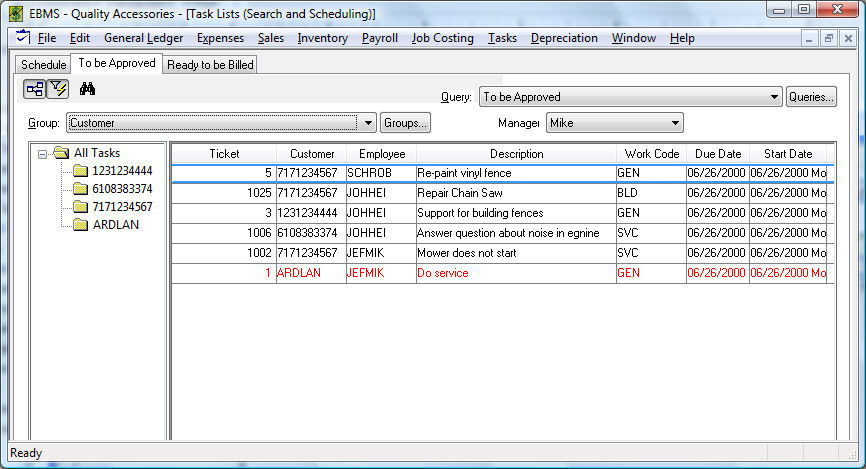Click the EBMS task icon beside File
Viewport: 866px width, 469px height.
23,38
